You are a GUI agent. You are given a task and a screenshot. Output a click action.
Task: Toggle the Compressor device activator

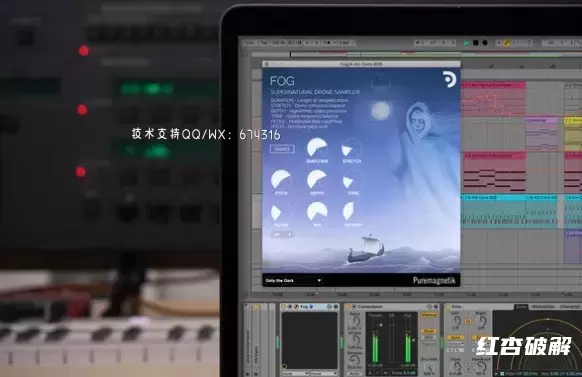tap(348, 306)
